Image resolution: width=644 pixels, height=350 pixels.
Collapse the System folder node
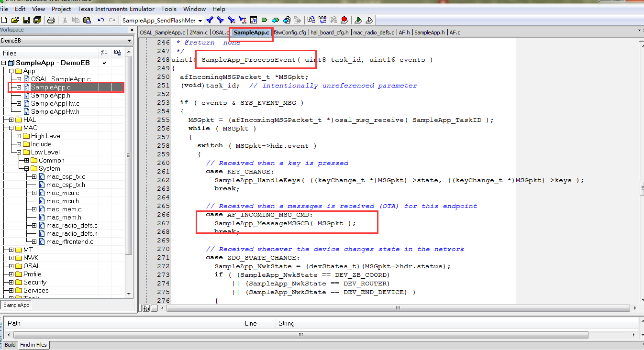pos(26,168)
